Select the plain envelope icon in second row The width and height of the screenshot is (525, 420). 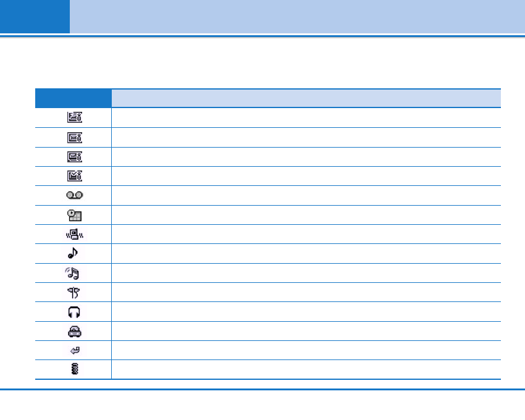(x=73, y=137)
